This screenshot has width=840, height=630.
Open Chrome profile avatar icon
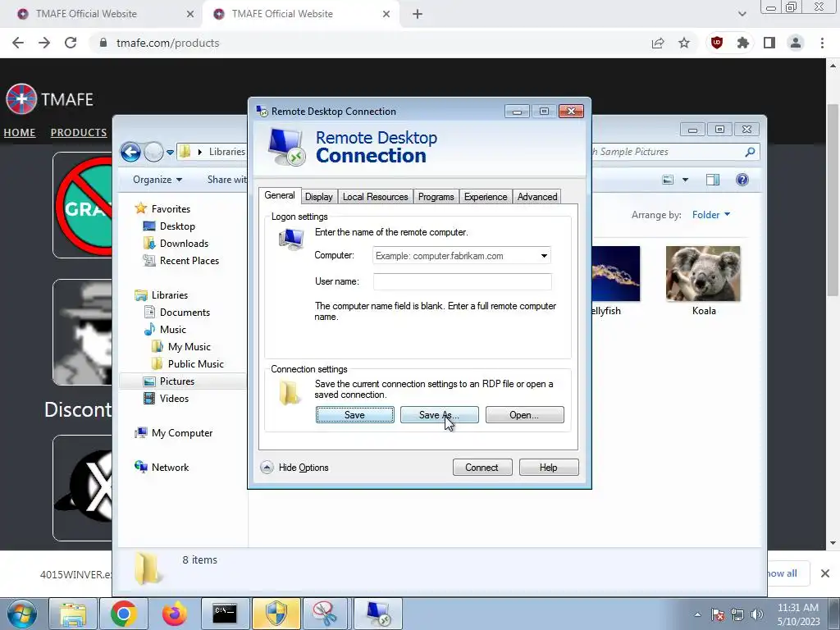click(796, 43)
